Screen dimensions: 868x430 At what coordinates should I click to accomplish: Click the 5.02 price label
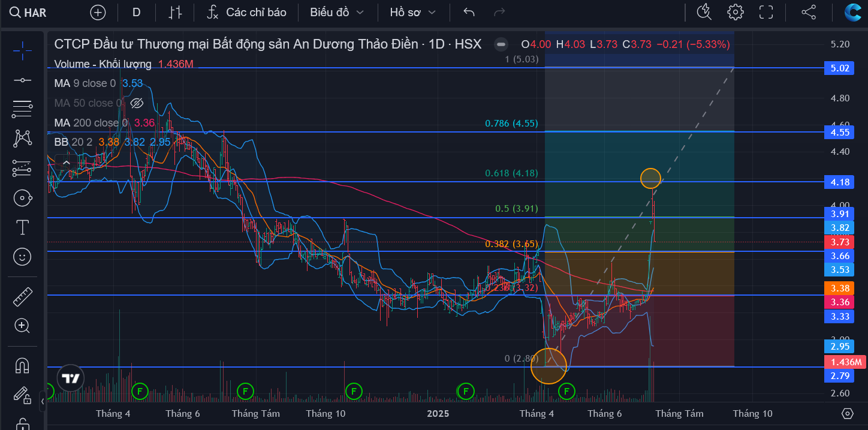click(x=839, y=68)
